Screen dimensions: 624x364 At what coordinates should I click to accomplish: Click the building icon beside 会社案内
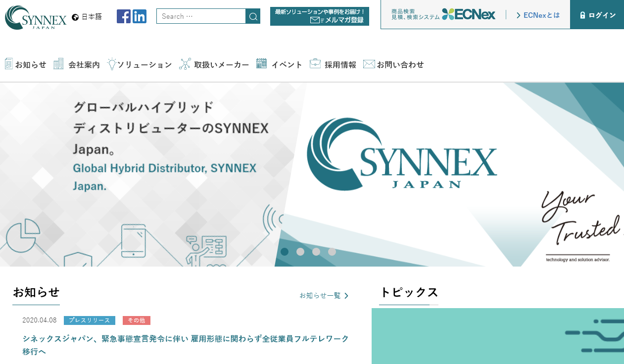(58, 64)
